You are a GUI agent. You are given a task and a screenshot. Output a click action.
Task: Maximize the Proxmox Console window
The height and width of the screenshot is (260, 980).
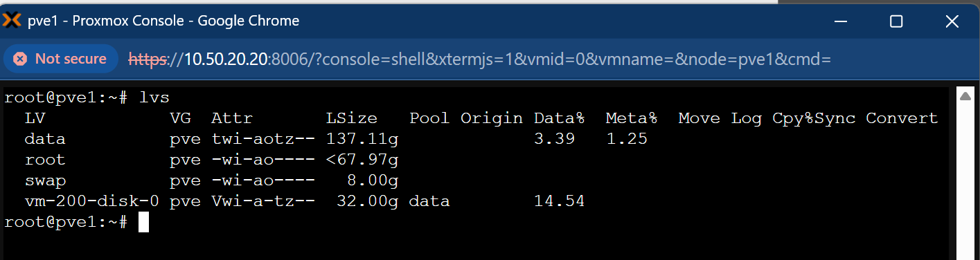point(896,21)
